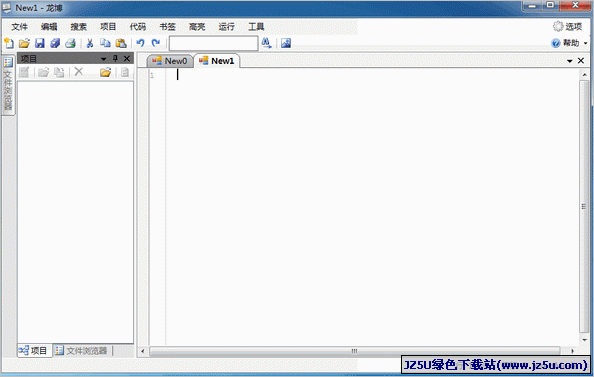This screenshot has height=377, width=594.
Task: Click the grayed copy icon in 项目 panel
Action: (59, 72)
